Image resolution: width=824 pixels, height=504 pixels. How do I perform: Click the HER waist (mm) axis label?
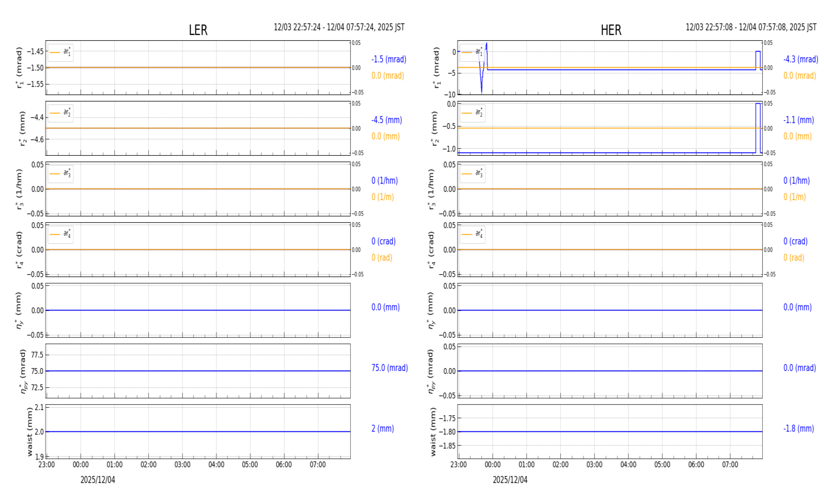(433, 432)
